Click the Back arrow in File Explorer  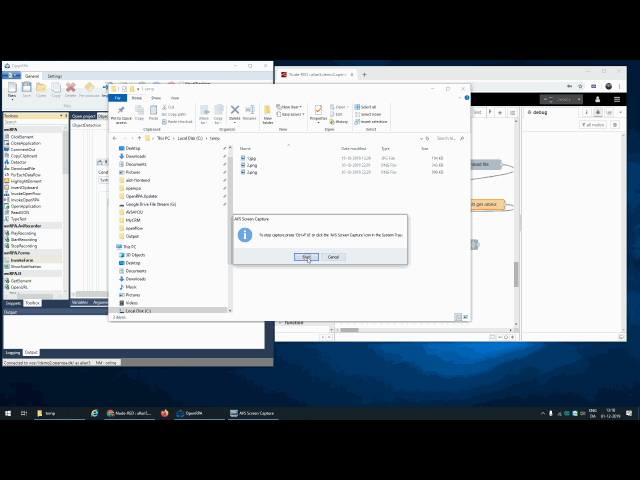point(115,138)
